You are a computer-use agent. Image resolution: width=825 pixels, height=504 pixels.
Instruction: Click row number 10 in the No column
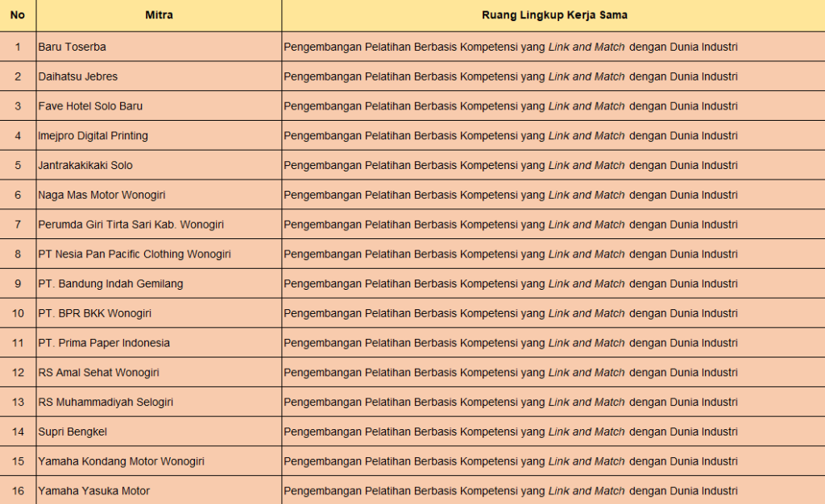[x=18, y=313]
